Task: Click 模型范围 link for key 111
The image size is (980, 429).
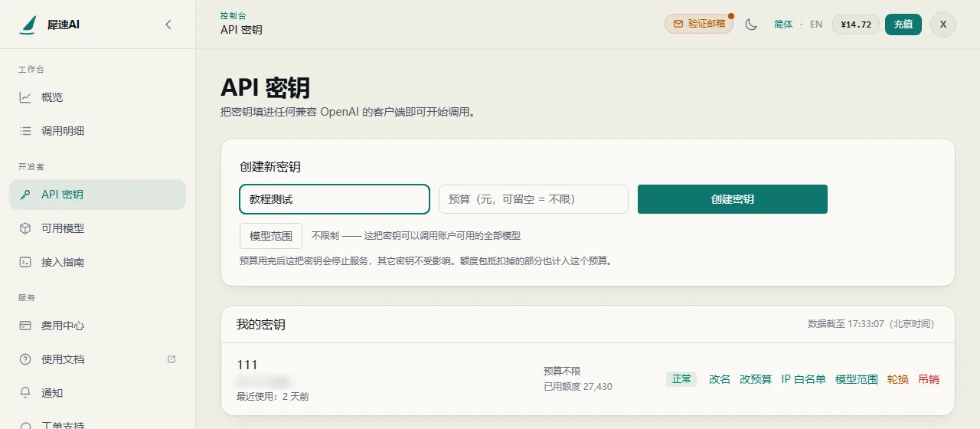Action: coord(857,379)
